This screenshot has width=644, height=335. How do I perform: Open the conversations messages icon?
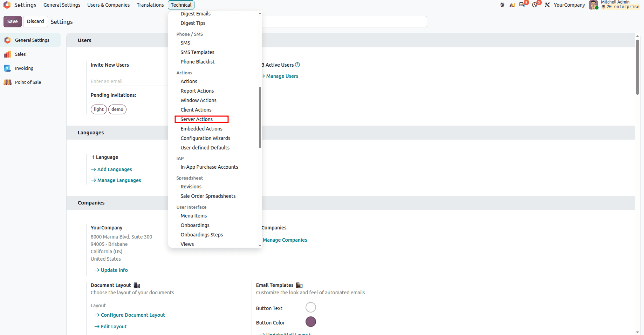(x=522, y=5)
